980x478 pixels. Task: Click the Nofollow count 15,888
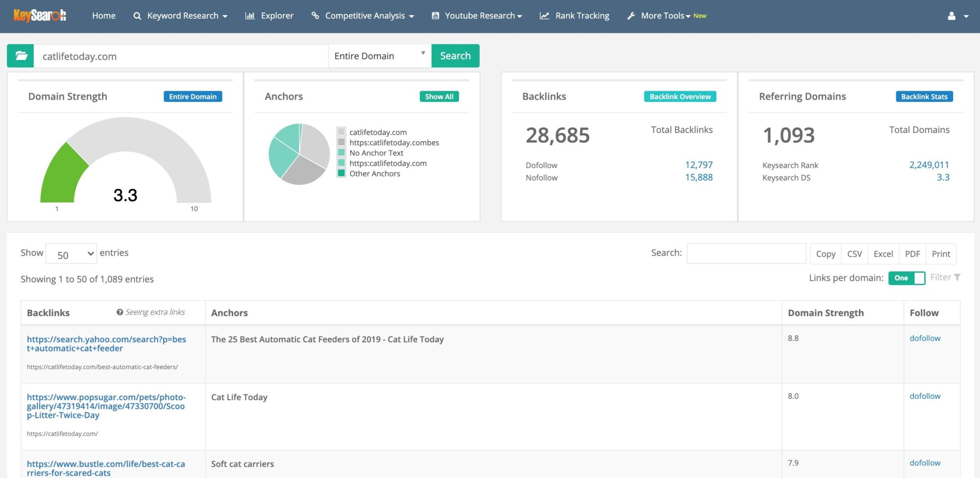699,177
